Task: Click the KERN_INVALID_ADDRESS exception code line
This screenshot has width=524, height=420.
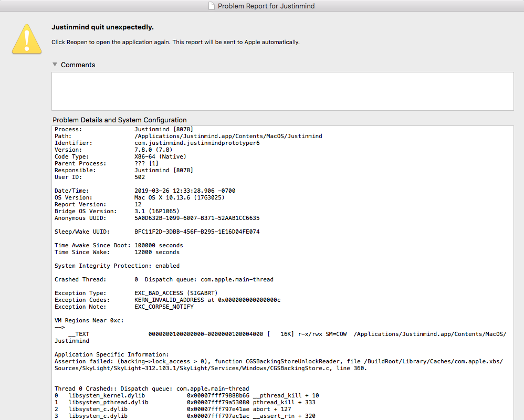Action: (207, 300)
